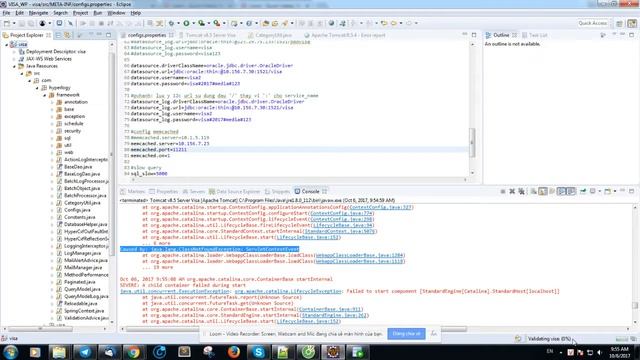Click the Validating visa progress indicator

tap(549, 339)
